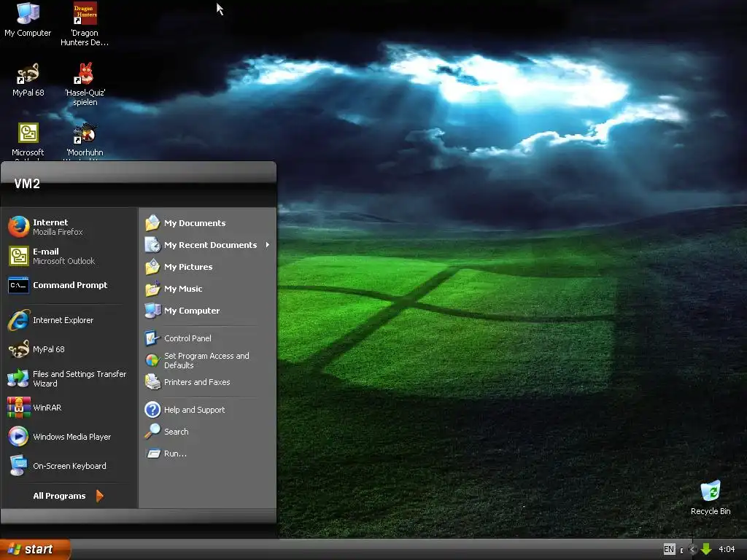
Task: Select the 'Dragon Hunters De...' desktop shortcut
Action: click(85, 24)
